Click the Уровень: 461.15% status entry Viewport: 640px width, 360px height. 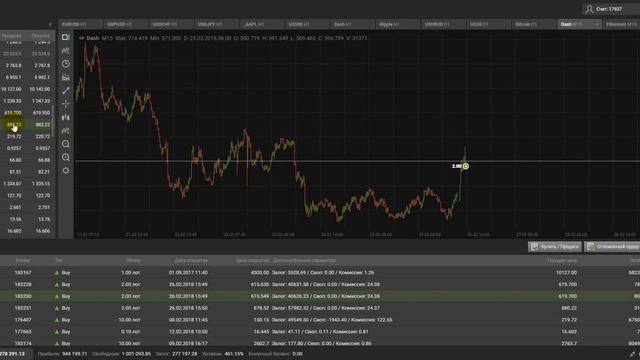tap(222, 354)
